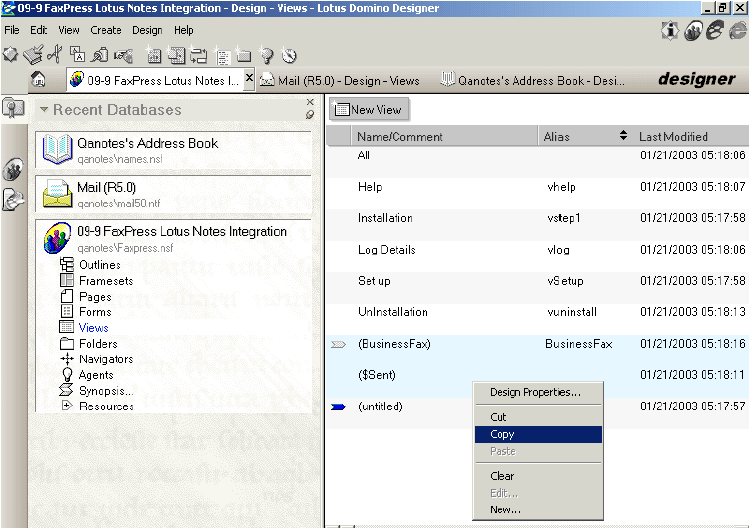
Task: Close the 09-9 FaxPress tab
Action: click(249, 79)
